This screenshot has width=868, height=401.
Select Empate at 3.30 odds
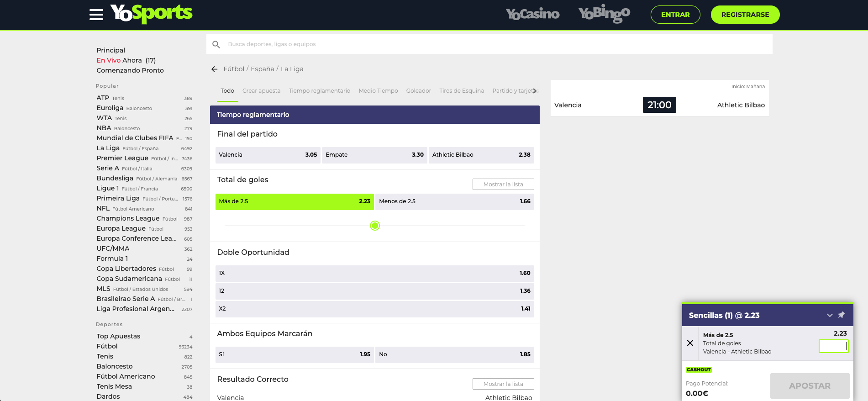tap(374, 155)
